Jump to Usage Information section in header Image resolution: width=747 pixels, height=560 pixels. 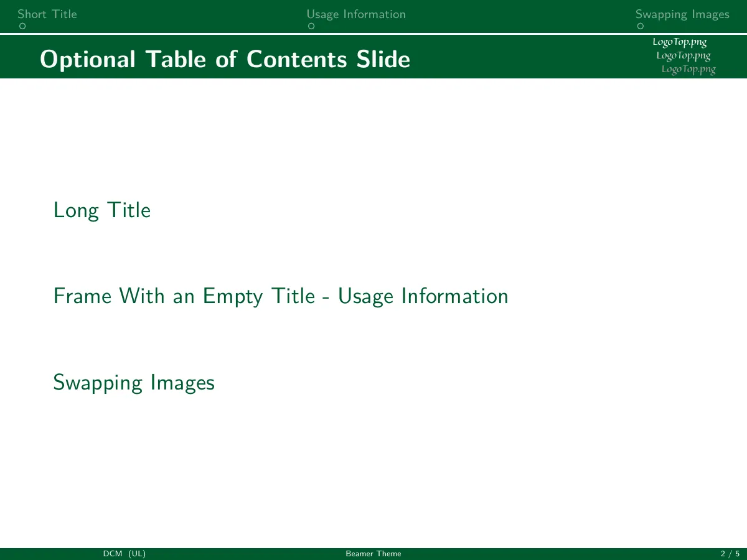[x=356, y=14]
